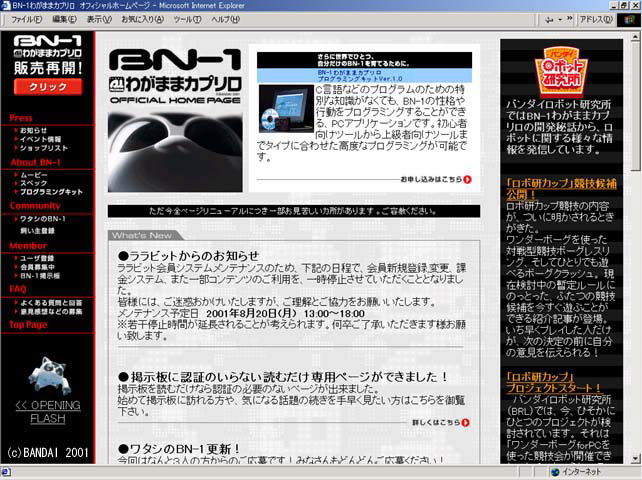Click the お申し込みはこちら link text
The height and width of the screenshot is (480, 642).
click(431, 179)
